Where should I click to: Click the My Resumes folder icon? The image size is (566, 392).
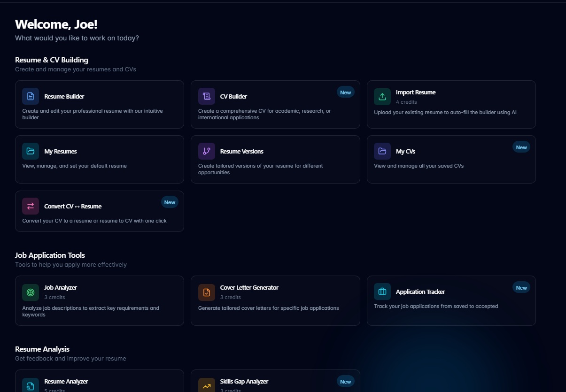(30, 151)
